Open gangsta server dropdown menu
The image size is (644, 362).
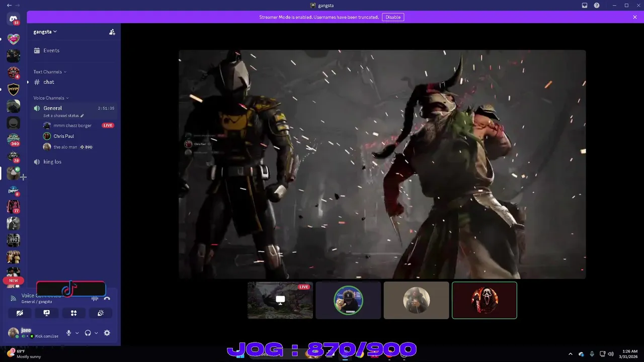click(x=45, y=32)
